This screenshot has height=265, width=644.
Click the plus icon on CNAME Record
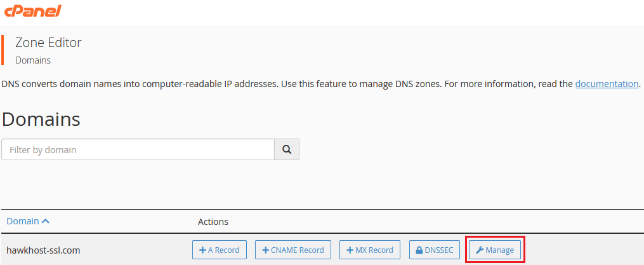point(266,250)
